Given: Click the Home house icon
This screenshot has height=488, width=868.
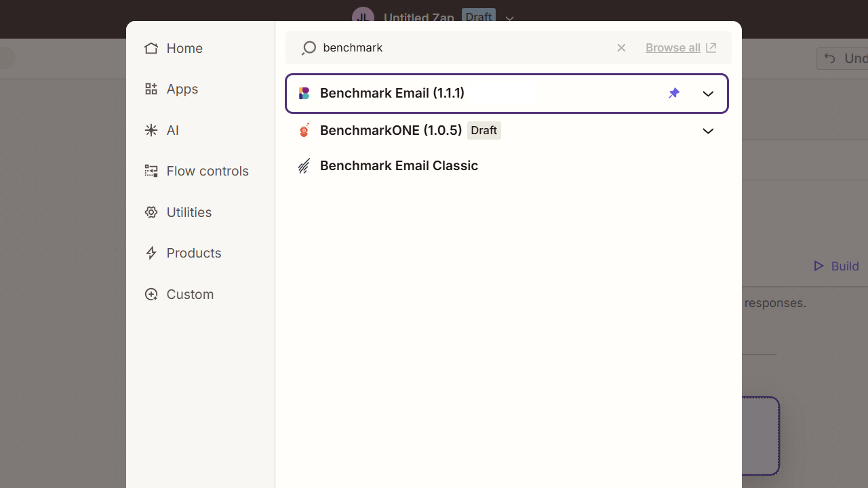Looking at the screenshot, I should 151,48.
